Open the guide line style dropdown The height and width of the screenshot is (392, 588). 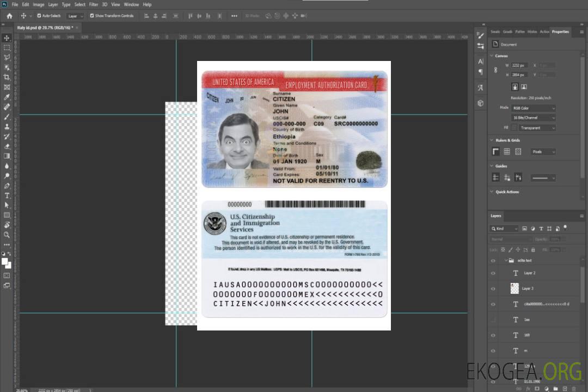(x=543, y=178)
